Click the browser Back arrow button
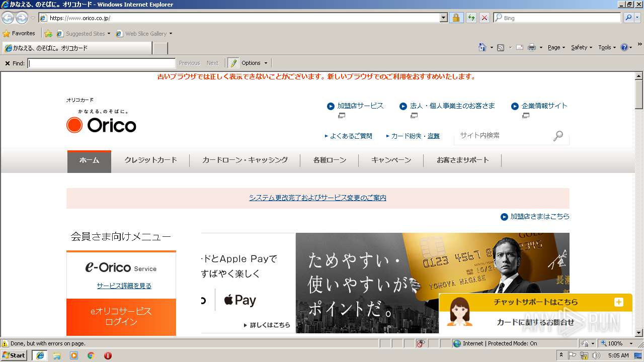This screenshot has width=644, height=362. (x=8, y=18)
